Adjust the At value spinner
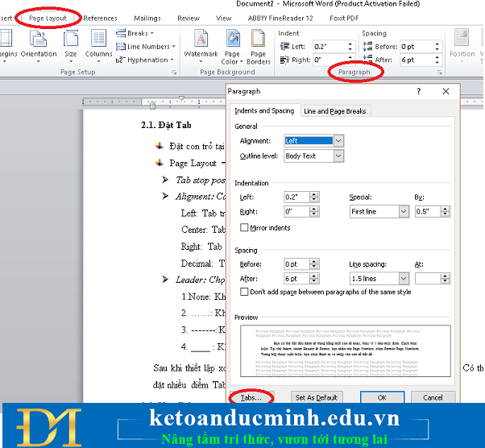This screenshot has width=485, height=448. click(x=445, y=279)
